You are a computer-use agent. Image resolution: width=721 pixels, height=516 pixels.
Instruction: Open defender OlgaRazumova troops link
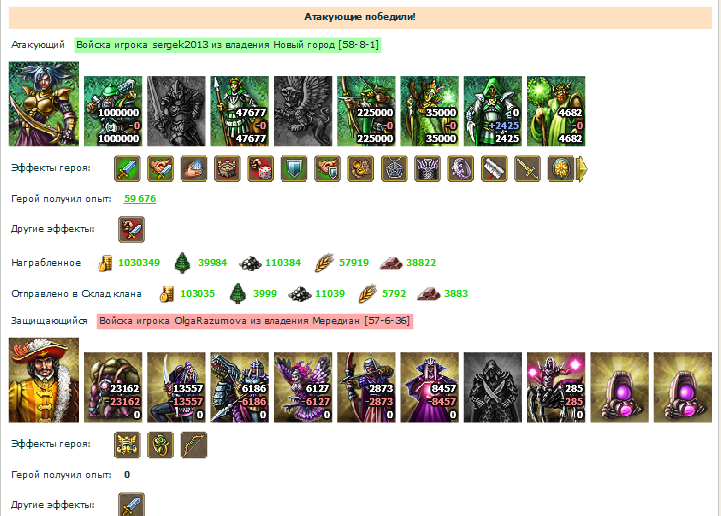coord(255,321)
